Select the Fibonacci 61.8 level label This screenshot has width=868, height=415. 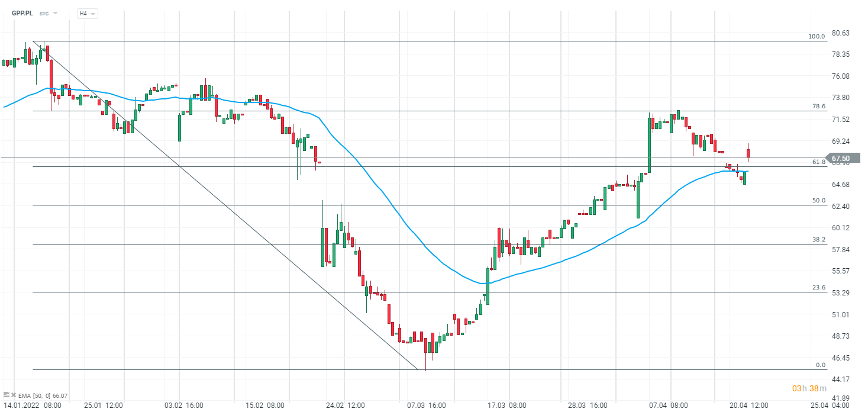pyautogui.click(x=818, y=162)
